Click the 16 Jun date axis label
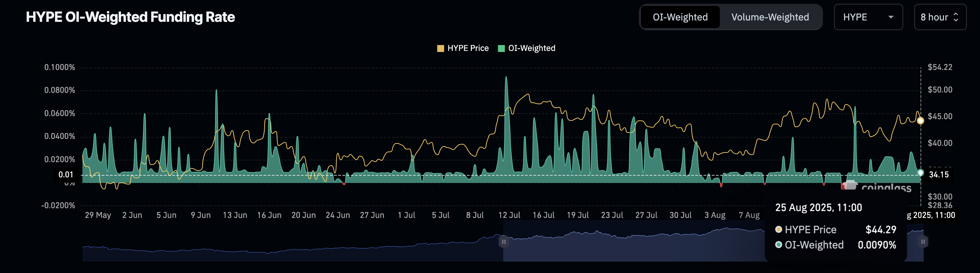 269,215
